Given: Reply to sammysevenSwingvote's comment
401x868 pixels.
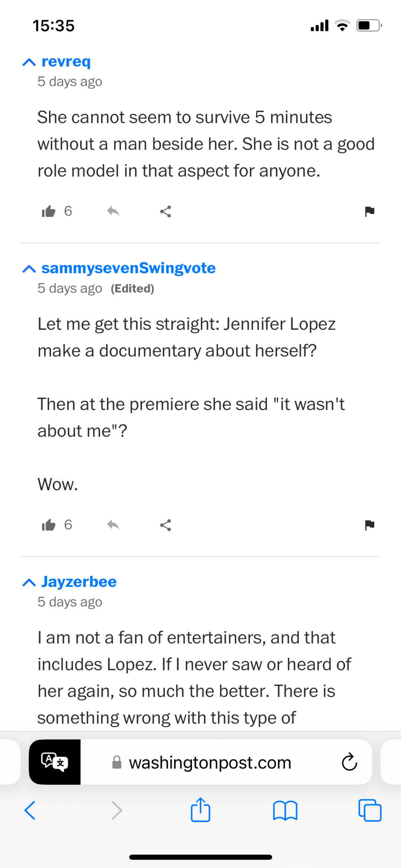Looking at the screenshot, I should [x=113, y=525].
